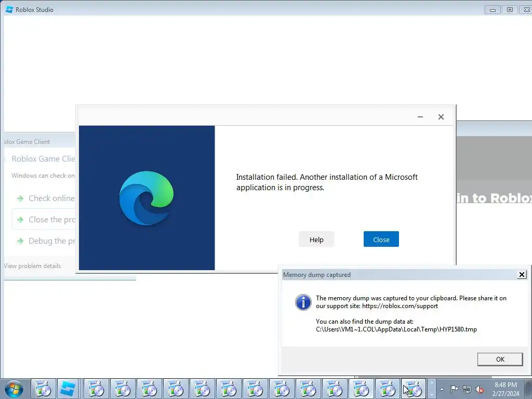The image size is (532, 399).
Task: Click the Edge logo in the installer dialog
Action: click(147, 198)
